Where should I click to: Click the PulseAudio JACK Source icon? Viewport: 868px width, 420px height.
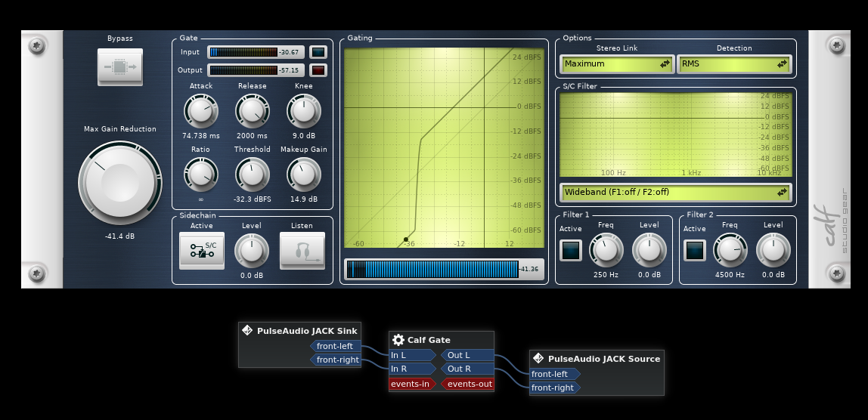(x=538, y=359)
